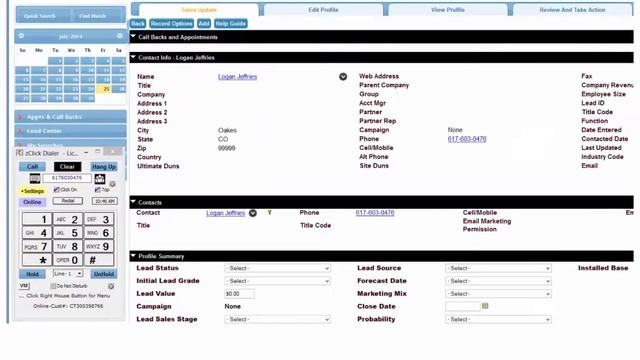Click the icon on Lead Center panel

coord(20,131)
